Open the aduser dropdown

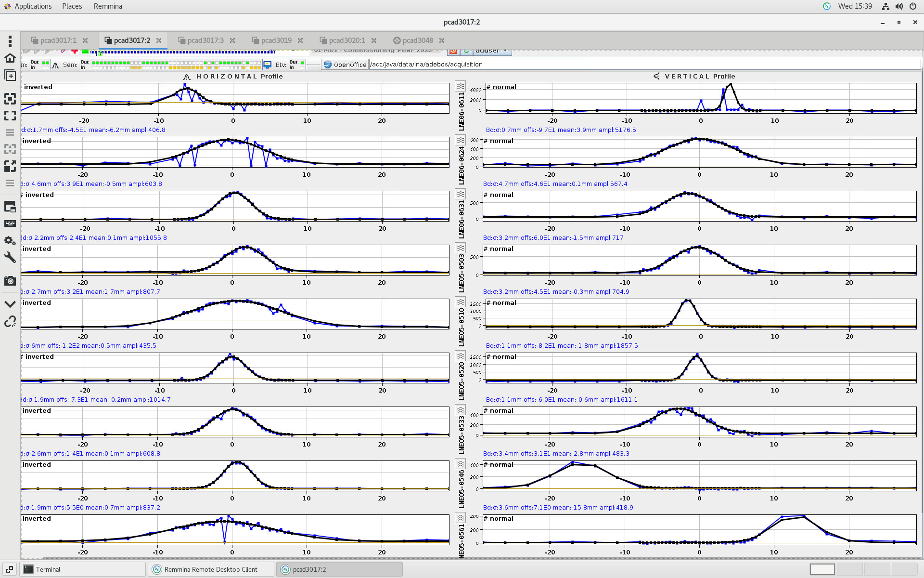click(x=491, y=51)
